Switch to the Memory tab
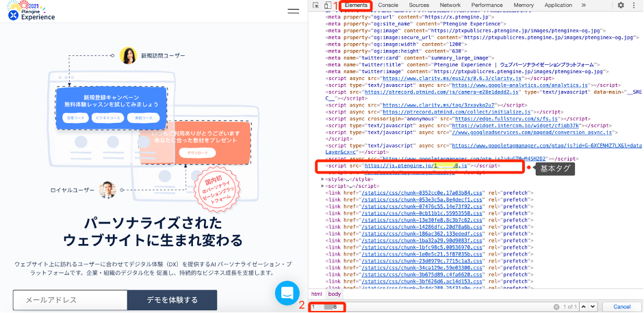 [x=524, y=5]
